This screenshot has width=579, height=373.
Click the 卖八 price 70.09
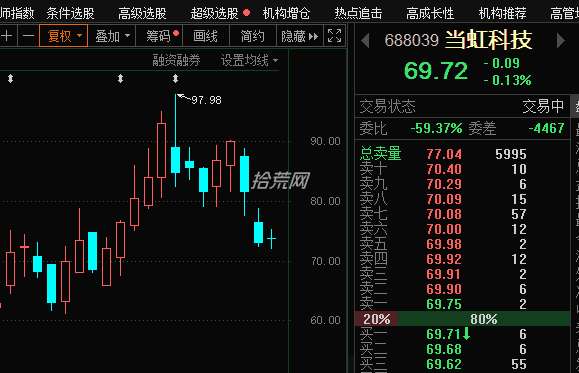[x=444, y=199]
